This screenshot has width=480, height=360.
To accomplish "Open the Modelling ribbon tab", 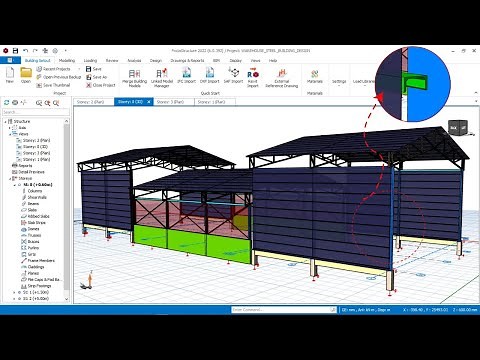I will click(x=67, y=61).
